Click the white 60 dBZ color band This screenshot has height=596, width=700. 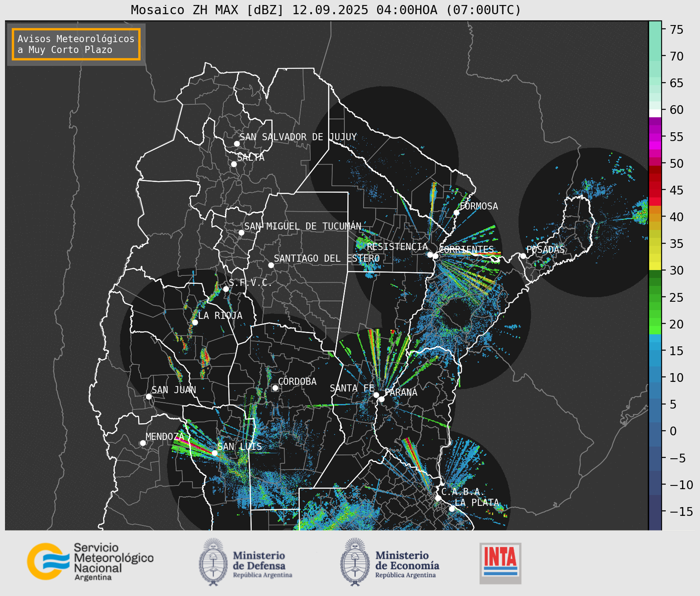pyautogui.click(x=655, y=113)
